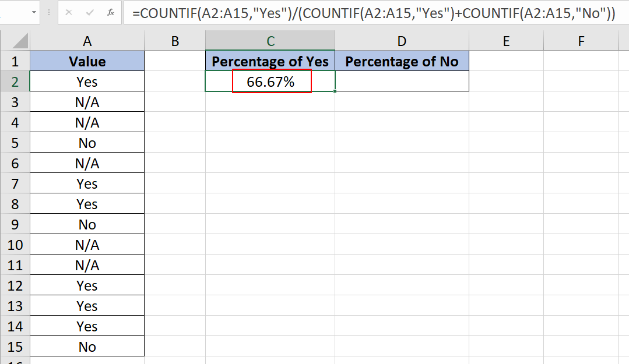This screenshot has height=364, width=629.
Task: Click the Cancel (X) icon beside formula bar
Action: [69, 12]
